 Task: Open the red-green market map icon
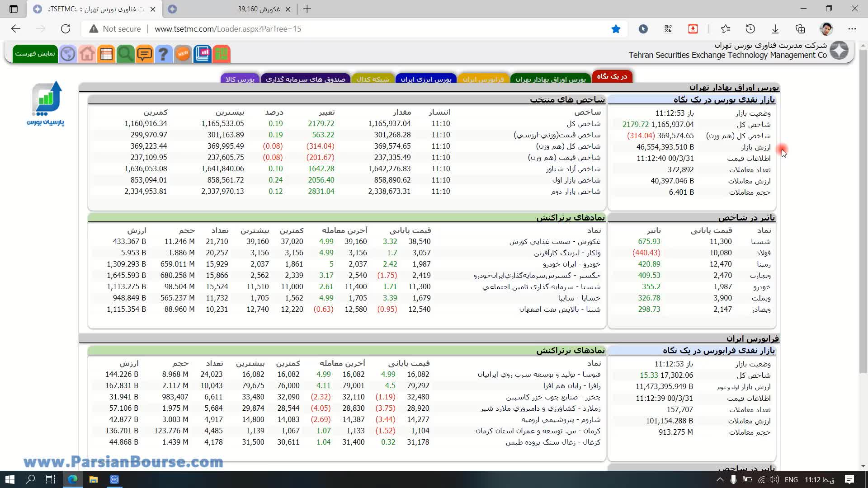tap(222, 54)
